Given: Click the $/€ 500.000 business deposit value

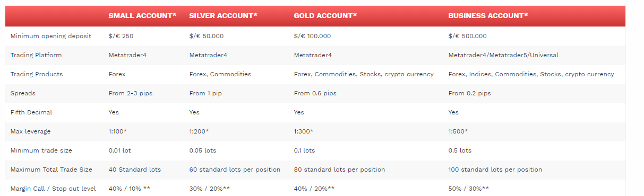Looking at the screenshot, I should [x=467, y=36].
